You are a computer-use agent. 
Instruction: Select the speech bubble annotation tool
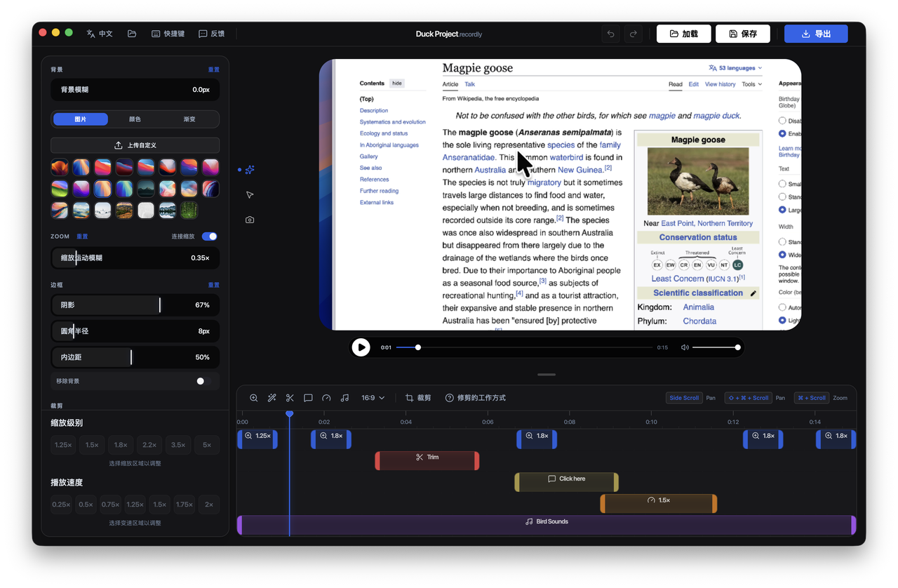308,397
